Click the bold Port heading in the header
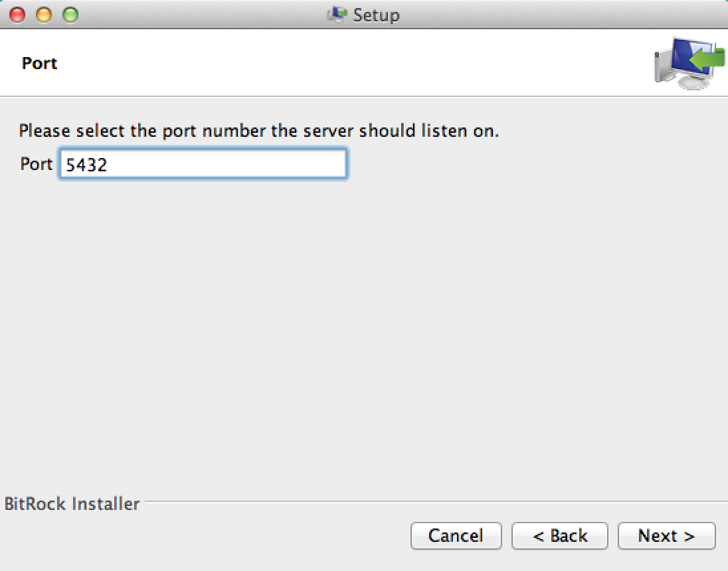Viewport: 728px width, 571px height. click(x=40, y=63)
